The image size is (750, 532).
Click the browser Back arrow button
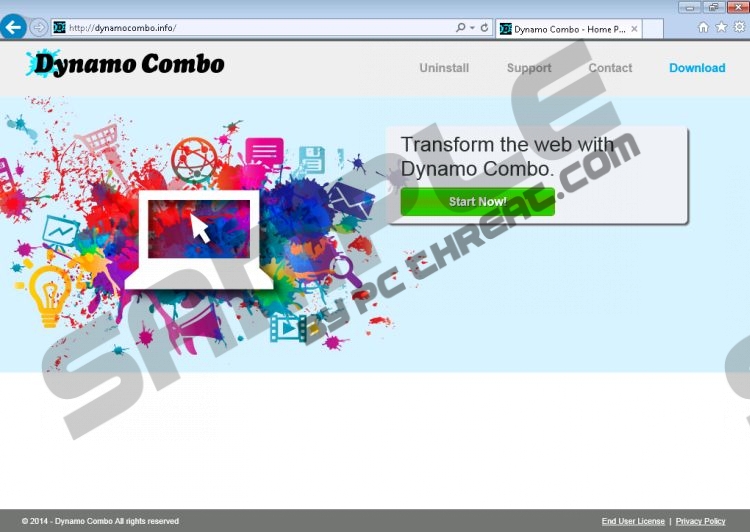(13, 27)
